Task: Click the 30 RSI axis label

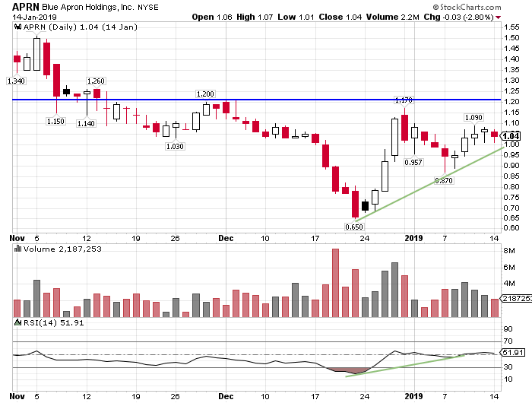Action: (x=508, y=367)
